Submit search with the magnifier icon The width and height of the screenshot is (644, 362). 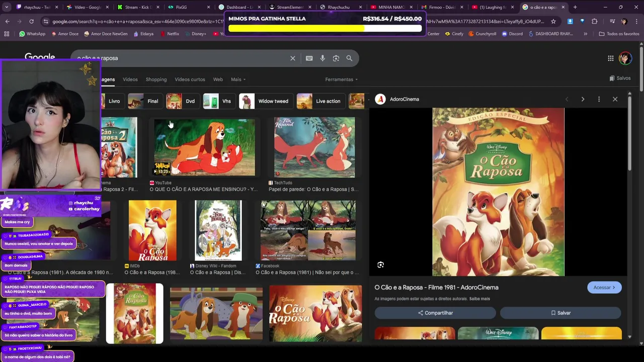click(349, 58)
